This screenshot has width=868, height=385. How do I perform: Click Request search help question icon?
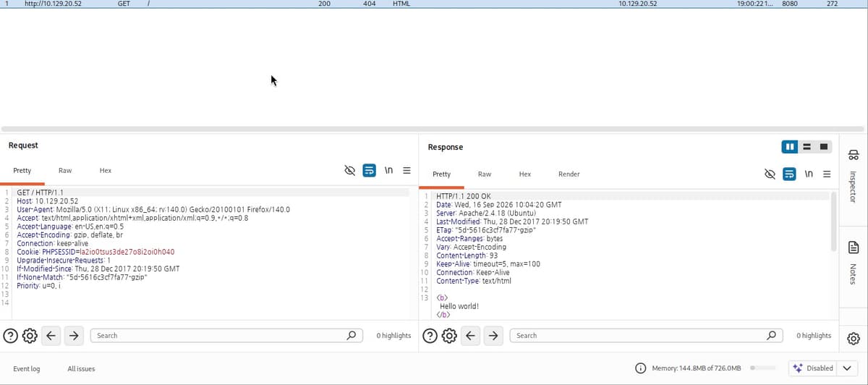pos(10,335)
